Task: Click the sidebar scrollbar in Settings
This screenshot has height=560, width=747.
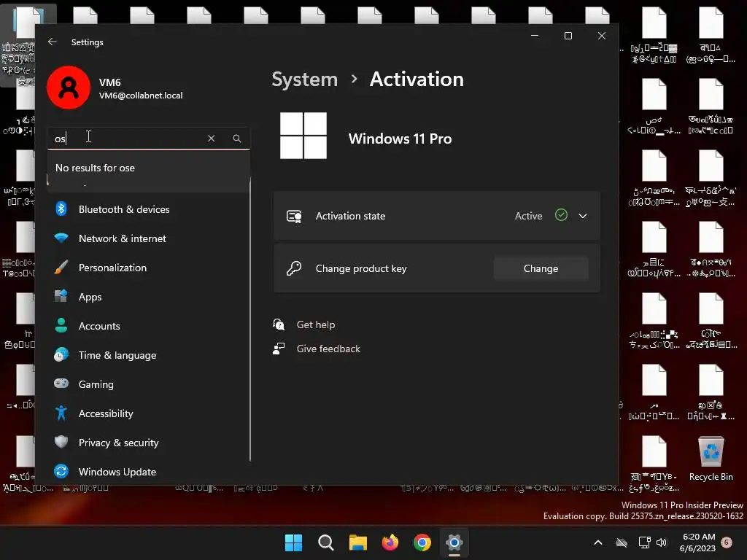Action: 250,319
